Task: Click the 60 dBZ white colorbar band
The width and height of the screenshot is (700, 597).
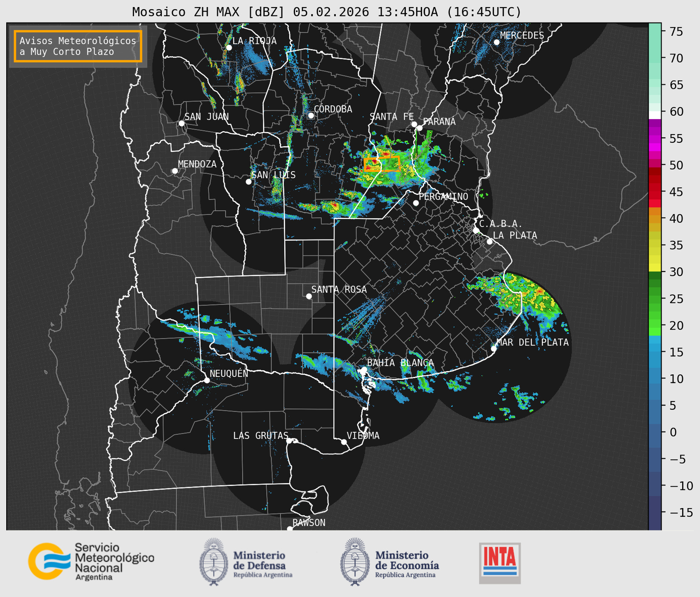Action: [x=655, y=115]
